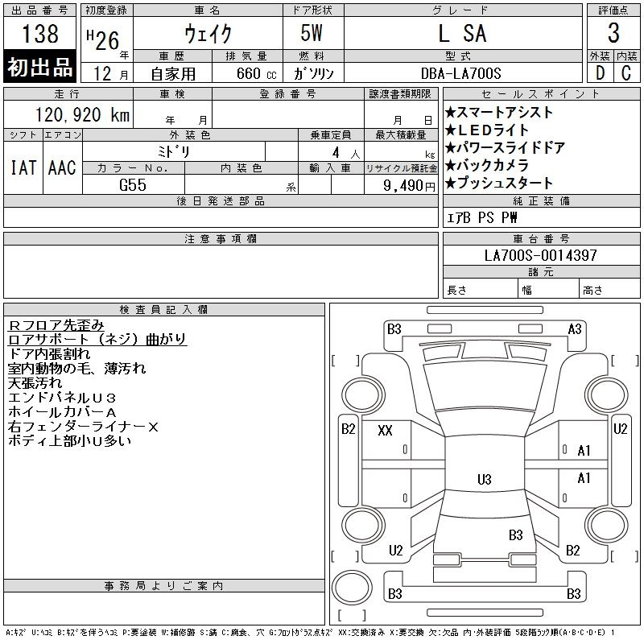Select the B2 marker beside the XX marker
This screenshot has height=644, width=644.
click(x=348, y=429)
